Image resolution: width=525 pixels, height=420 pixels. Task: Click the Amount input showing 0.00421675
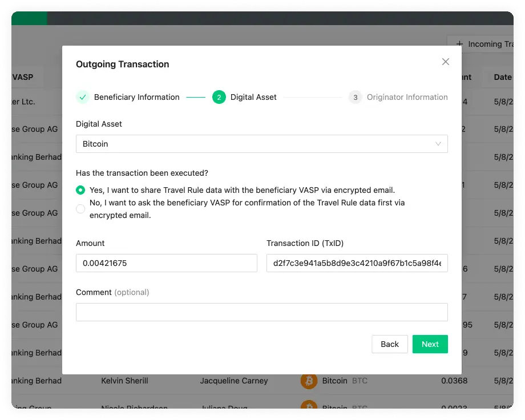click(166, 263)
